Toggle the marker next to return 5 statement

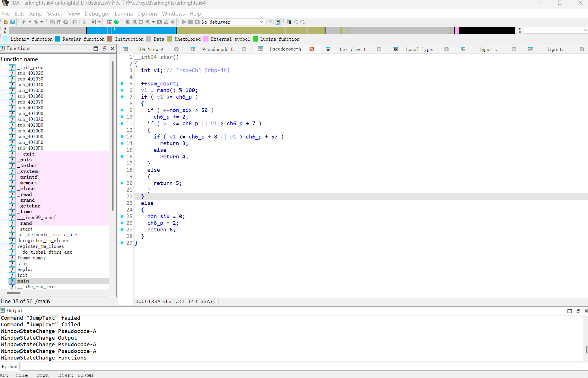coord(122,183)
